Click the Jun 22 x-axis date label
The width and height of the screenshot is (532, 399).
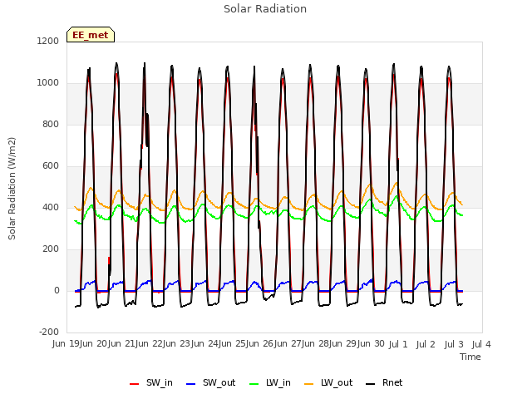150,344
